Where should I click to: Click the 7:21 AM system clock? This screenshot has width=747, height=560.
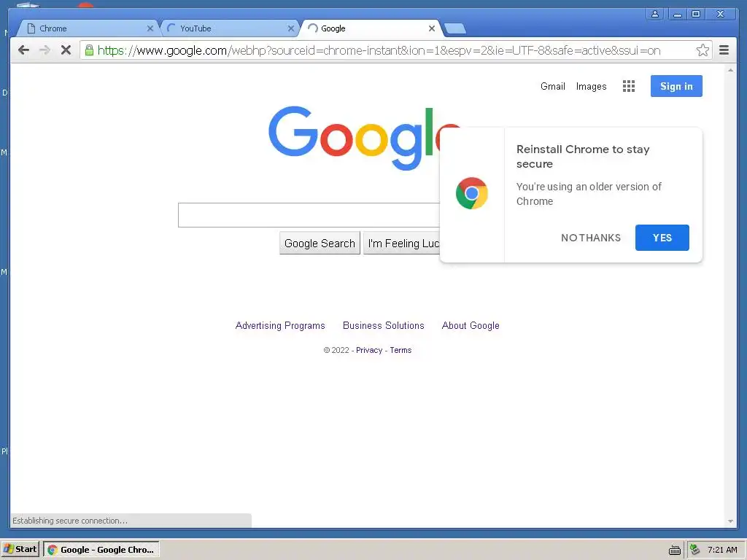tap(722, 550)
